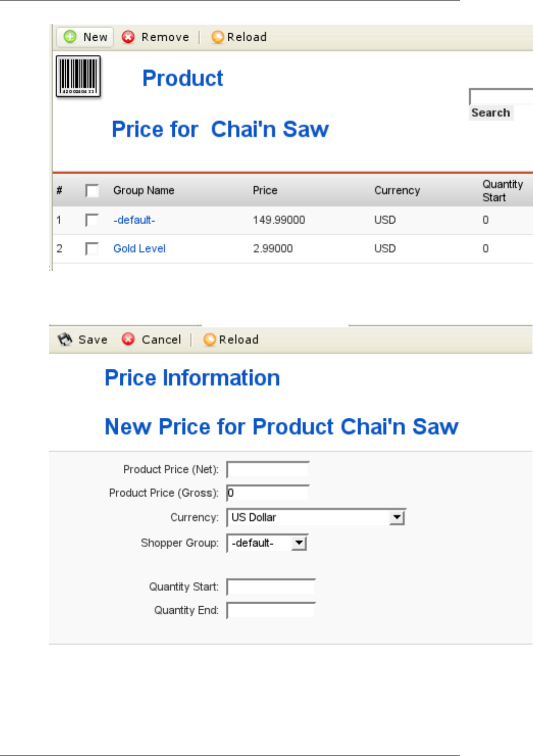Screen dimensions: 533x756
Task: Click the green New price icon
Action: click(x=70, y=37)
